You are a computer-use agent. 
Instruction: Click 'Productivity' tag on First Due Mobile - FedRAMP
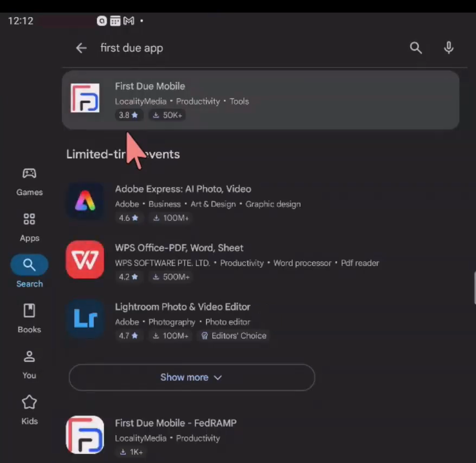(198, 439)
